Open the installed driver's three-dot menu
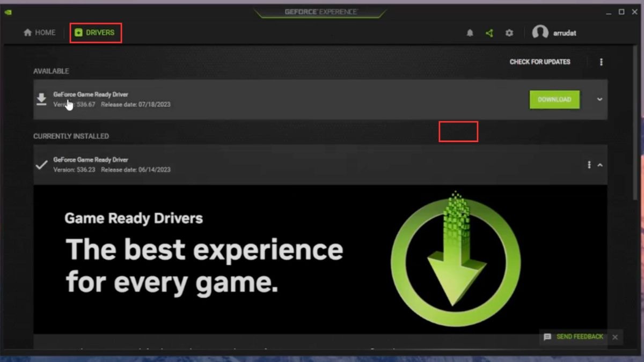This screenshot has width=644, height=362. 589,165
